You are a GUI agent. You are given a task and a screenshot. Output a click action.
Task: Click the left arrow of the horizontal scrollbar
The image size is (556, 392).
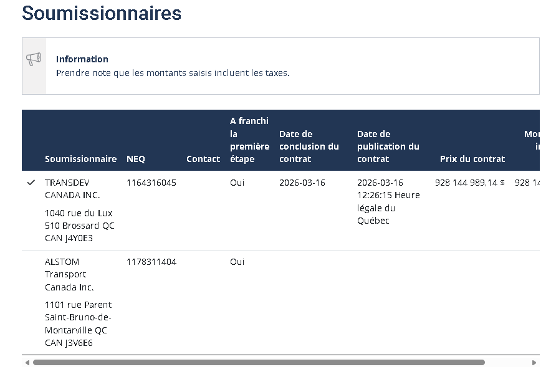point(27,363)
